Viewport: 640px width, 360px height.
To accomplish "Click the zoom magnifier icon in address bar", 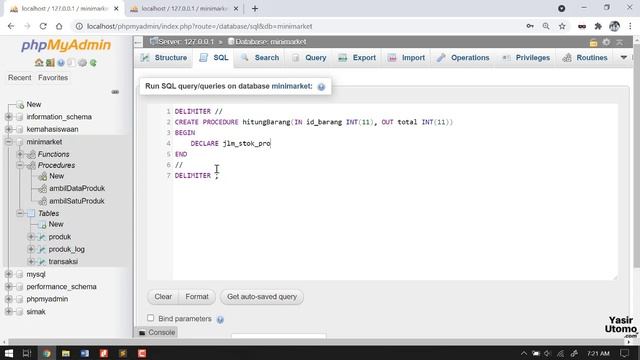I will [546, 26].
